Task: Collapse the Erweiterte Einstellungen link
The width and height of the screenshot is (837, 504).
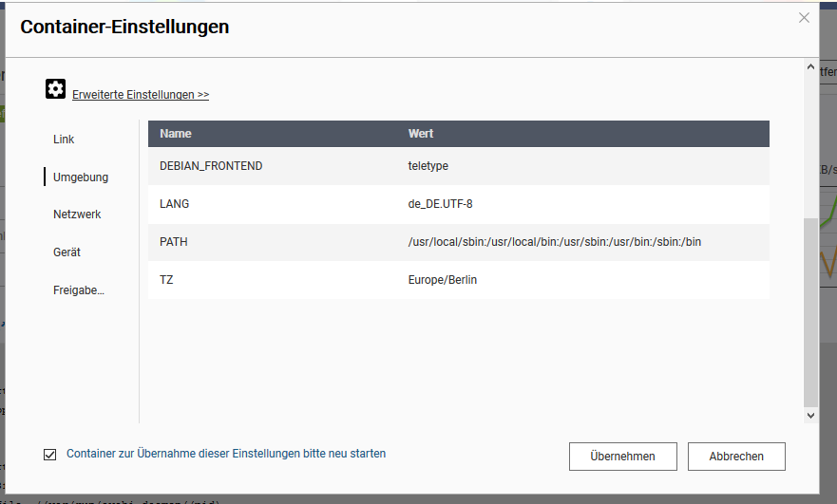Action: pos(141,95)
